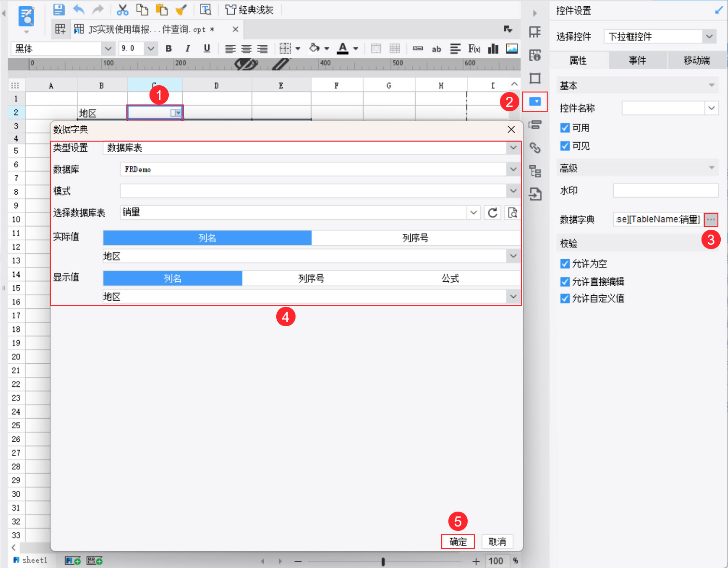The height and width of the screenshot is (568, 728).
Task: Preview the selected database table data
Action: (x=512, y=212)
